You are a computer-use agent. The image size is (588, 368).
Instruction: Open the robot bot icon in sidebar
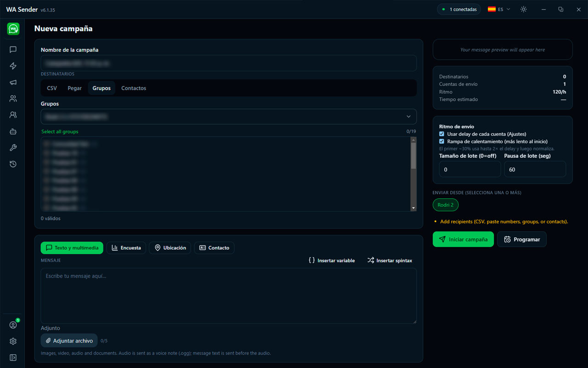pyautogui.click(x=13, y=132)
